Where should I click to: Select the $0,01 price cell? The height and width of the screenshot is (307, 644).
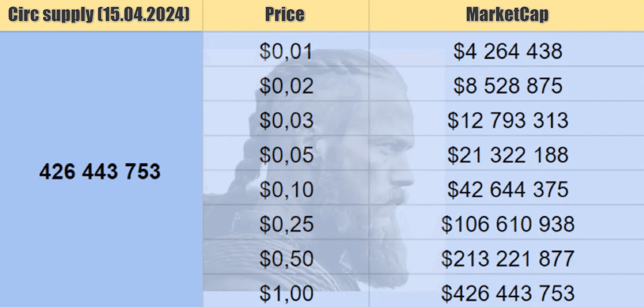[x=286, y=49]
